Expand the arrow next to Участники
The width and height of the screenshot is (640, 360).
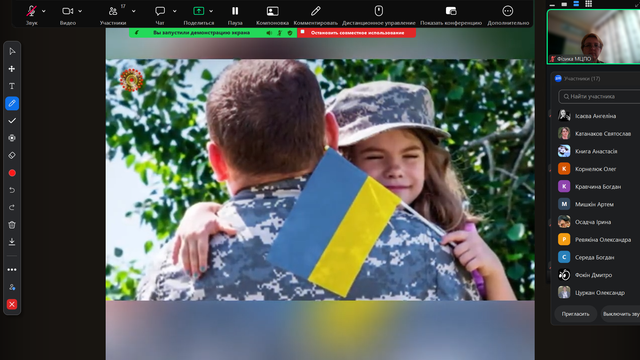point(133,11)
